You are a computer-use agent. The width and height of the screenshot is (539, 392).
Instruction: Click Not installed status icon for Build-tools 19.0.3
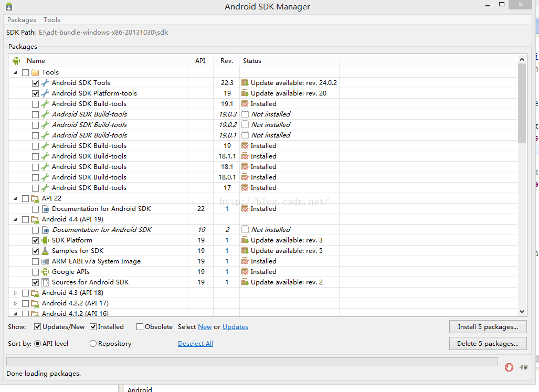pyautogui.click(x=245, y=114)
